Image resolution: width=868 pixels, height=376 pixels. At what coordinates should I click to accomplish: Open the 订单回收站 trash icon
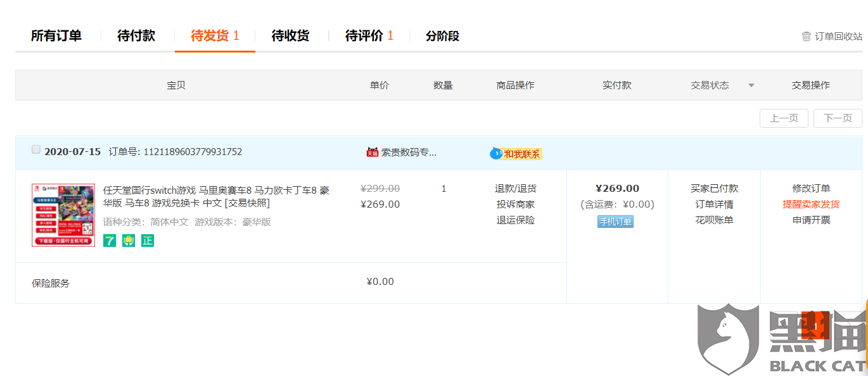point(806,36)
